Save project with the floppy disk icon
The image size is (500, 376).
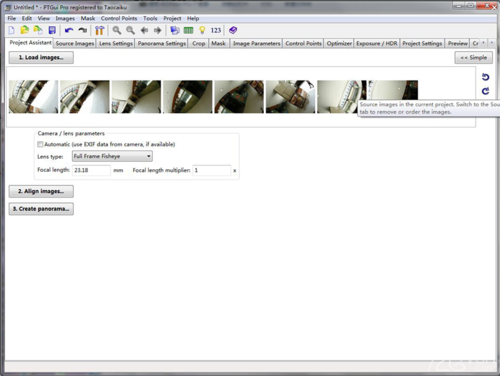[x=52, y=30]
